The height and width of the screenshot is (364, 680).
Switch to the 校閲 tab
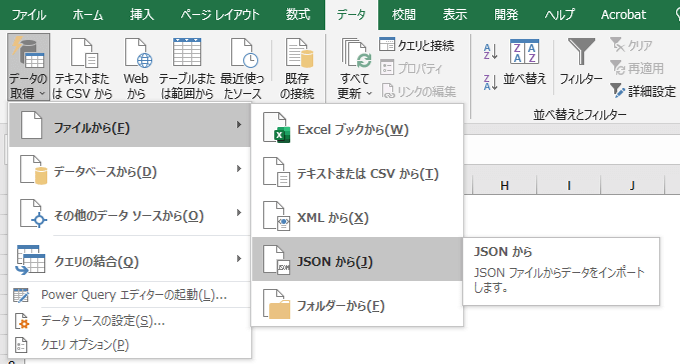click(404, 15)
